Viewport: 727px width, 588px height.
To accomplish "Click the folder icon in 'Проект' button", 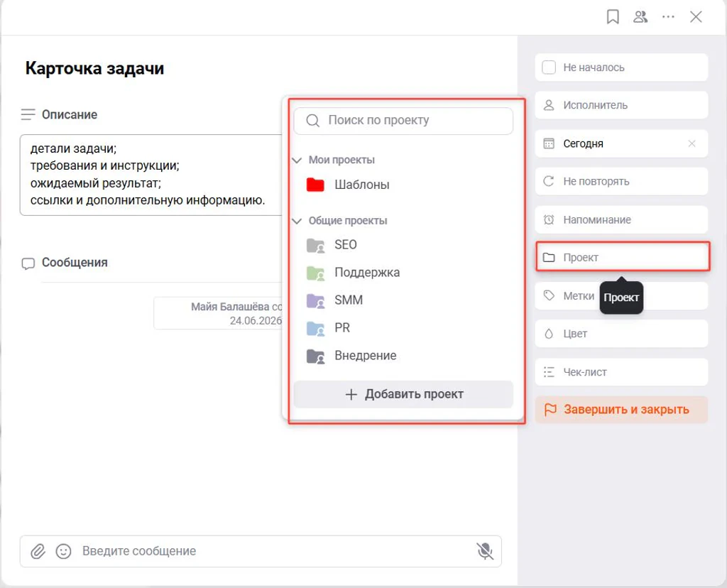I will click(549, 257).
